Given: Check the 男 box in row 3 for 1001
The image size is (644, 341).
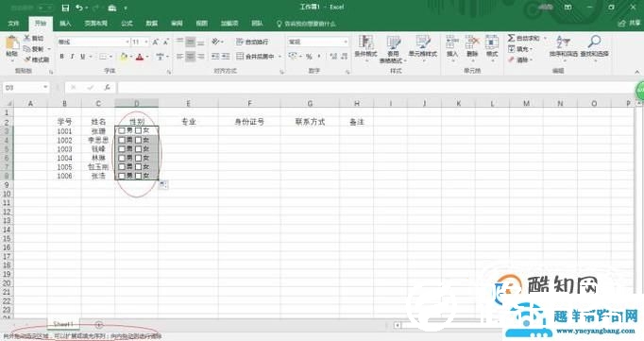Looking at the screenshot, I should tap(122, 130).
